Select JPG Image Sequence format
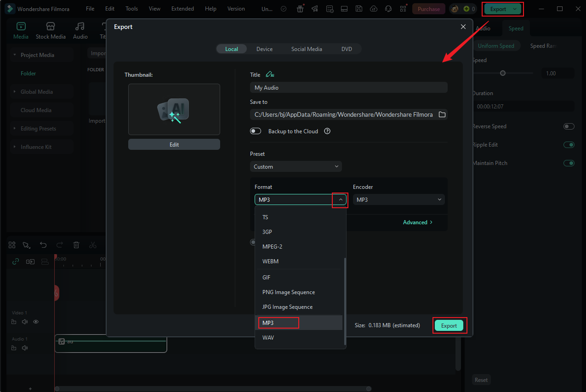Viewport: 586px width, 392px height. click(x=299, y=307)
